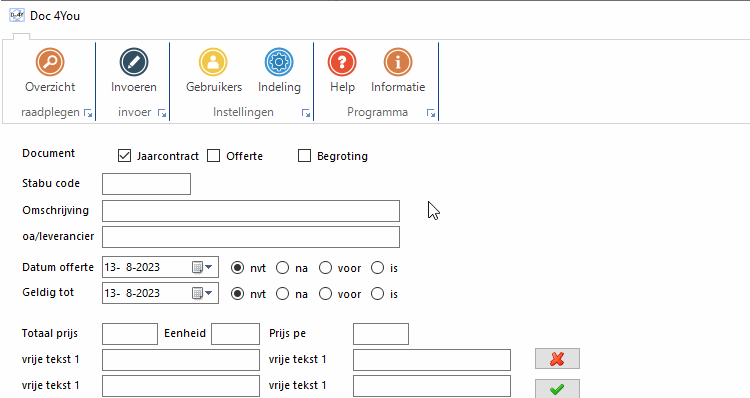Expand the raadplegen group launcher
The height and width of the screenshot is (398, 750).
pyautogui.click(x=88, y=113)
